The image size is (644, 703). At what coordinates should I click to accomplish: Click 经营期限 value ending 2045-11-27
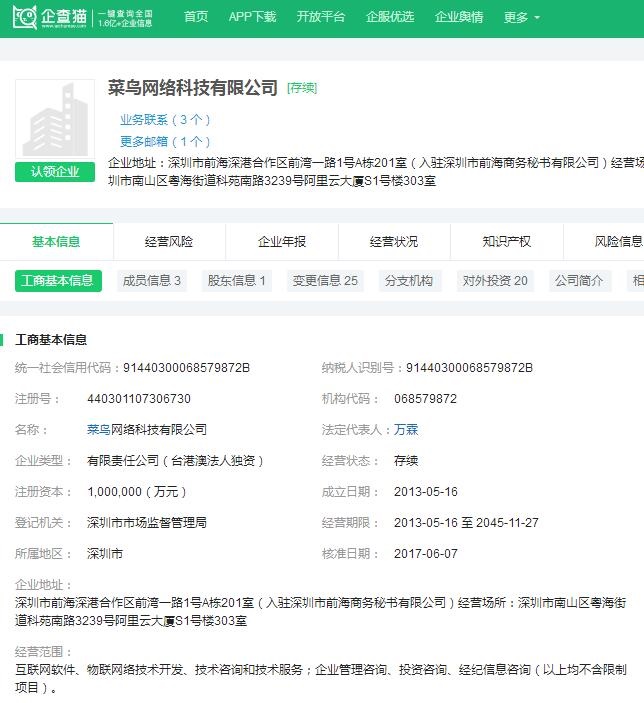pos(466,522)
